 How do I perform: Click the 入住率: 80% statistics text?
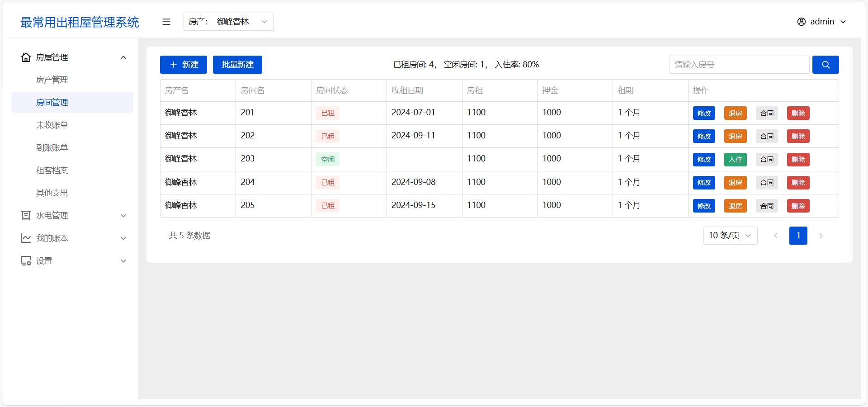pyautogui.click(x=517, y=65)
